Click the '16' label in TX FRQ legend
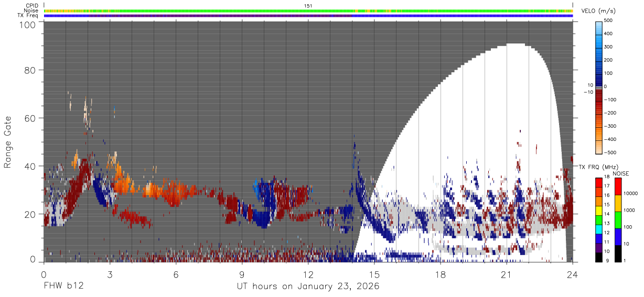This screenshot has width=644, height=297. click(607, 195)
